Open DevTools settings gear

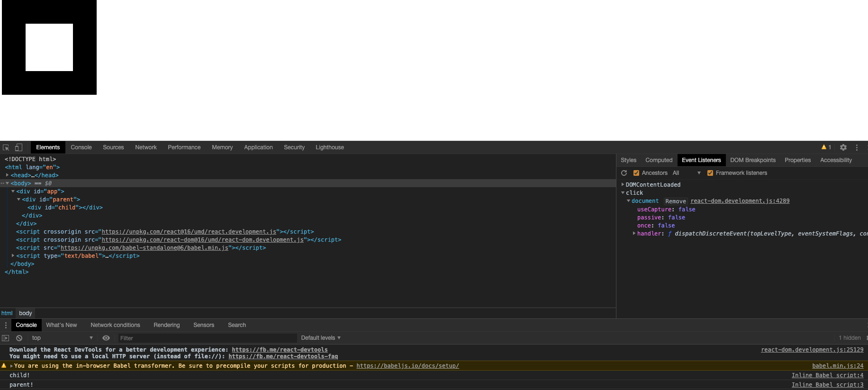point(843,147)
